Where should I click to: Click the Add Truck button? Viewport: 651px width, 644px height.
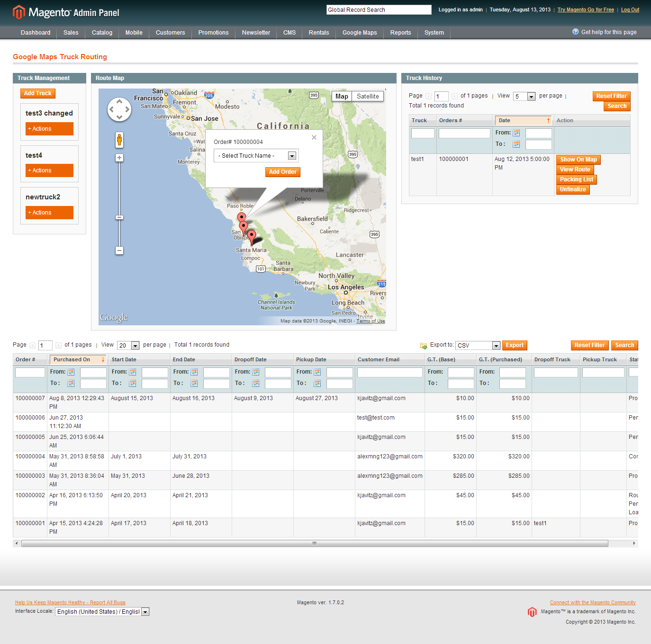[38, 94]
